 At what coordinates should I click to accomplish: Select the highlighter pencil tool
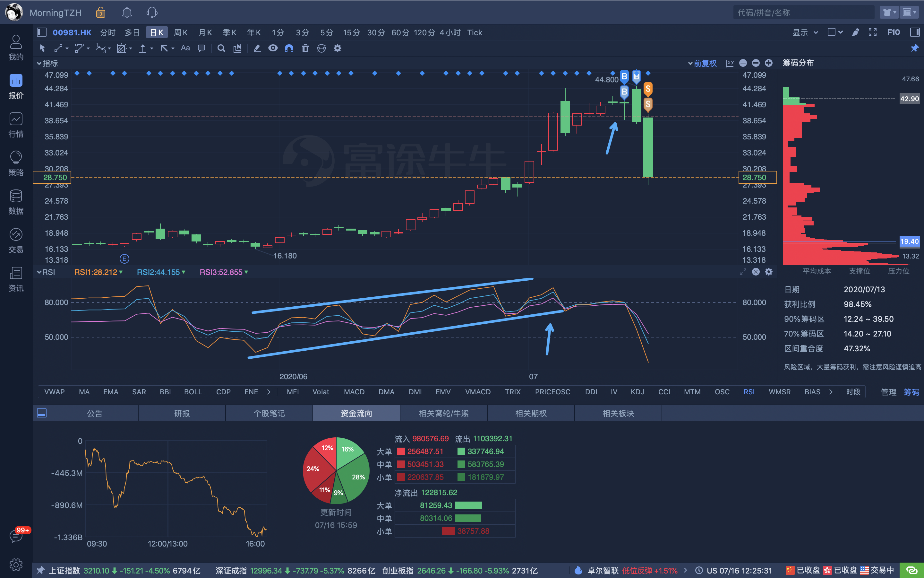pyautogui.click(x=257, y=48)
